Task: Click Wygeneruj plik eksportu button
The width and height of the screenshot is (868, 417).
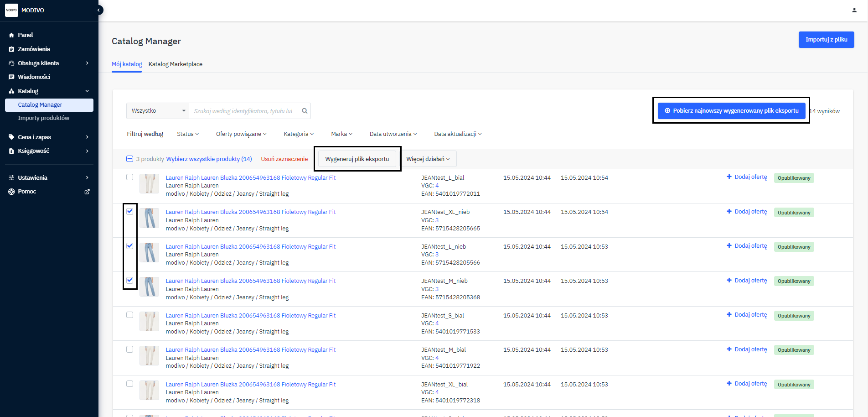Action: [x=357, y=159]
